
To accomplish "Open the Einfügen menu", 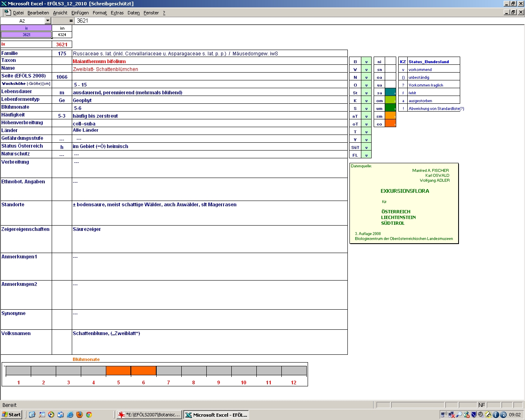I will coord(80,13).
